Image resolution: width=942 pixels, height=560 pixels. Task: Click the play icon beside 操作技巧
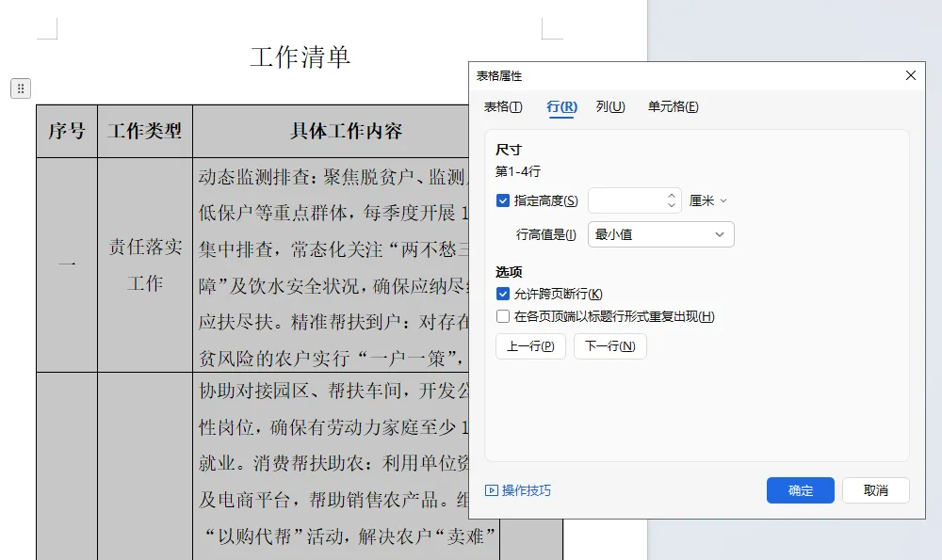click(492, 490)
